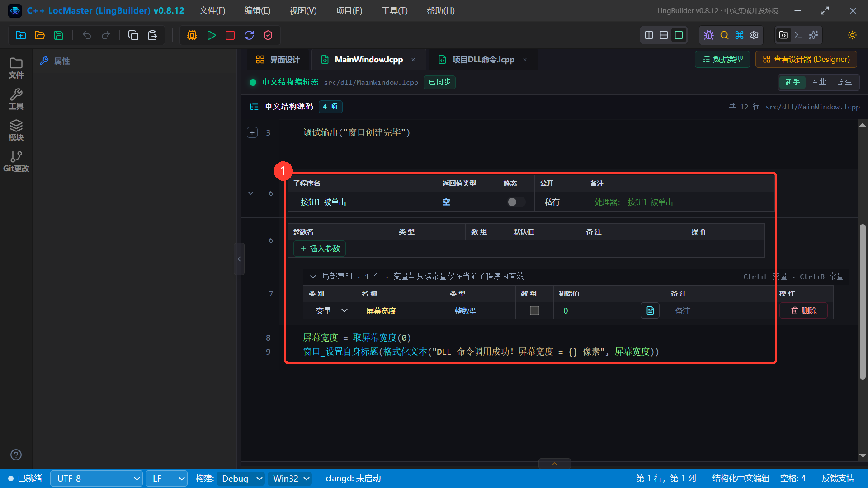Viewport: 868px width, 488px height.
Task: Collapse the 局部声明 section chevron
Action: [x=313, y=277]
